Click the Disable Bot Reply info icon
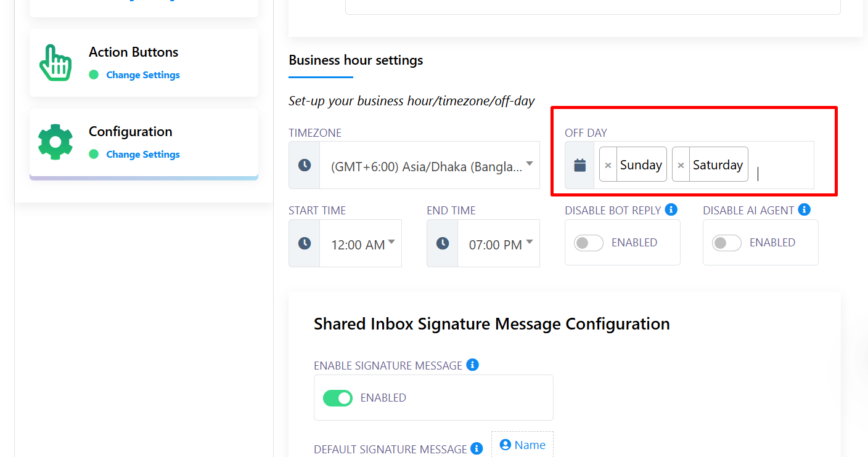The height and width of the screenshot is (457, 868). (671, 210)
